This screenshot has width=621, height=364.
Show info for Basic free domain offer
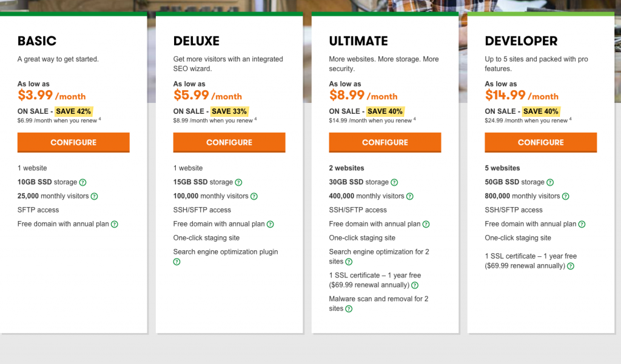(115, 224)
